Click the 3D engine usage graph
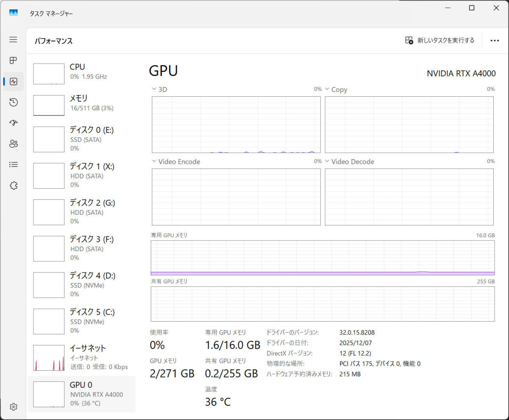The image size is (509, 420). 236,125
